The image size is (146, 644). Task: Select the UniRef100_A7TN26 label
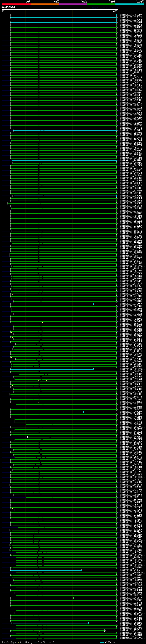pos(131,392)
